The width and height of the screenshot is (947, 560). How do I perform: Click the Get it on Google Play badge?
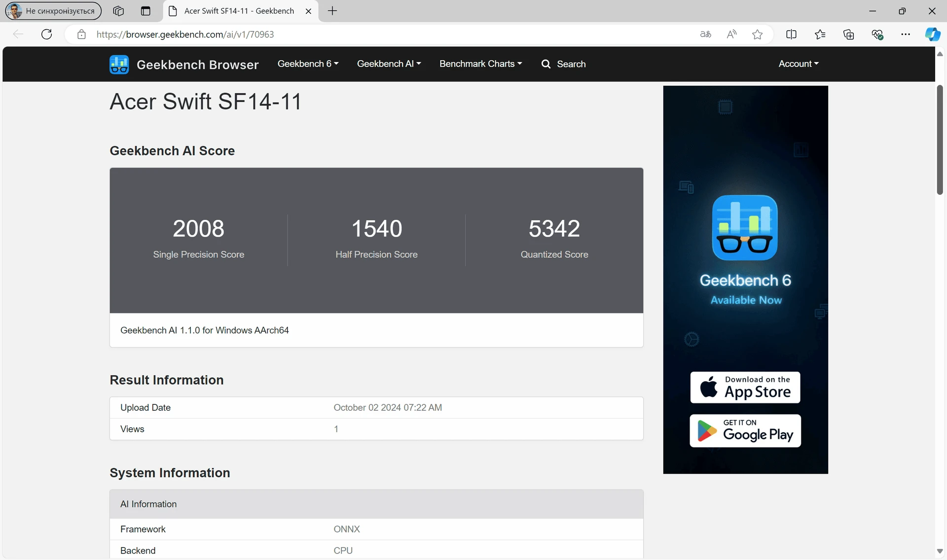coord(745,430)
